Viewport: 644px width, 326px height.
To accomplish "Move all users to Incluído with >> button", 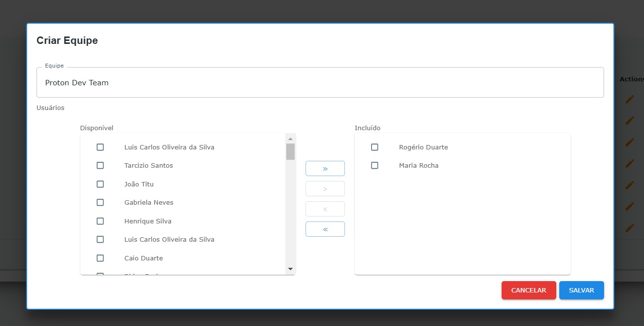I will [325, 169].
